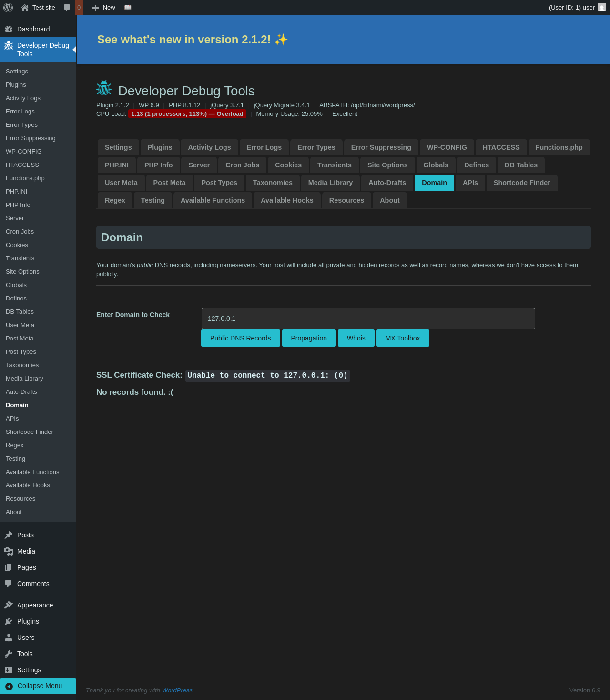This screenshot has width=610, height=700.
Task: Click the book icon in the admin bar
Action: coord(128,8)
